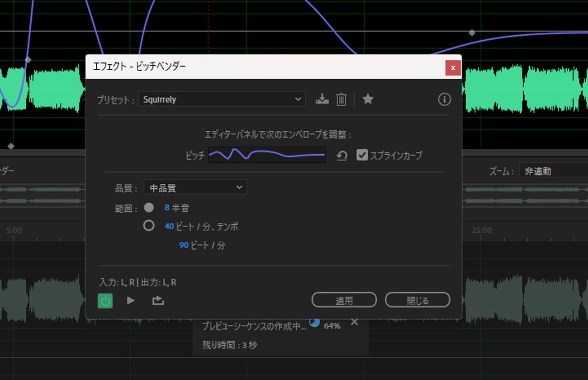Open the プリセット dropdown showing Squirrely
The width and height of the screenshot is (588, 380).
[222, 99]
